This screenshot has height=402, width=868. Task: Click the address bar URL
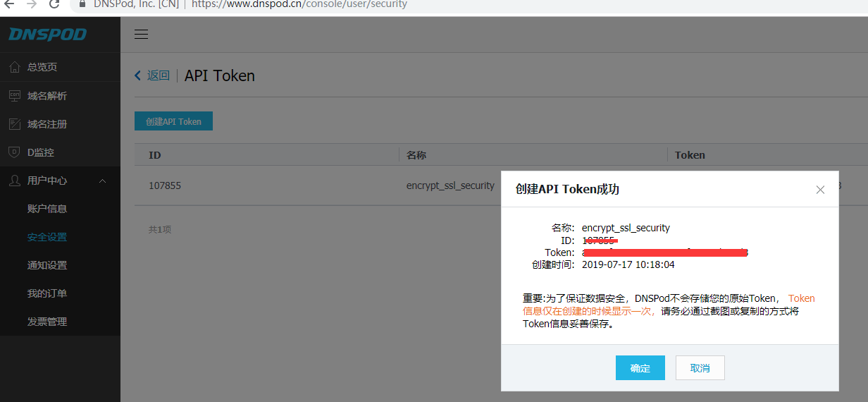coord(299,4)
